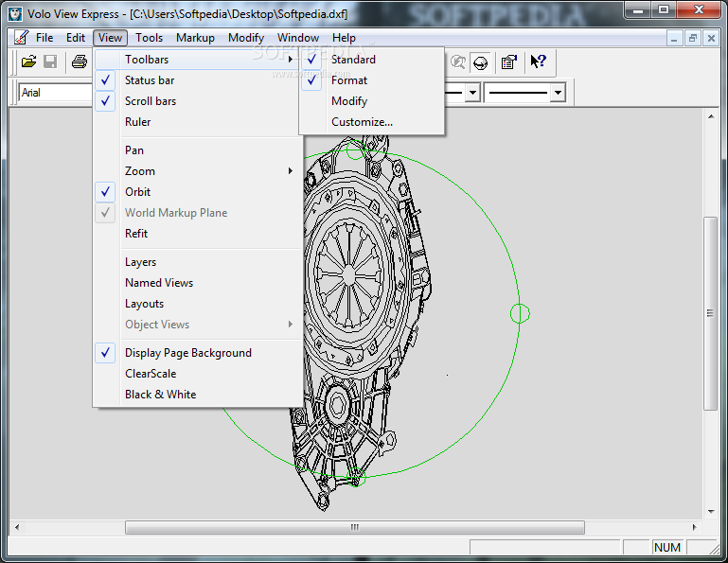Uncheck Orbit in the View menu

click(x=199, y=192)
